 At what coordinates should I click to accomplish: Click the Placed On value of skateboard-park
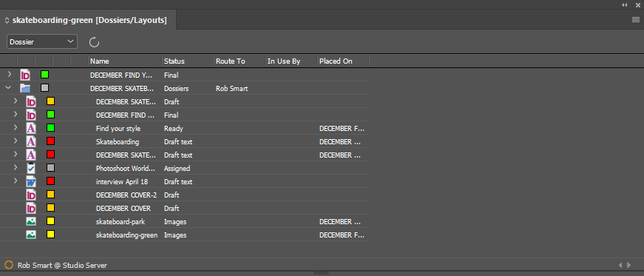[340, 222]
